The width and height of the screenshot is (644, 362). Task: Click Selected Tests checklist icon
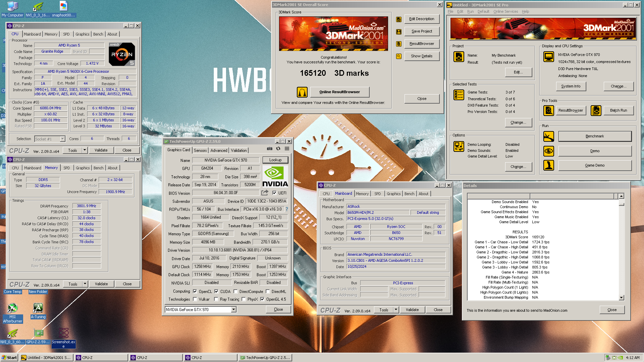tap(459, 95)
